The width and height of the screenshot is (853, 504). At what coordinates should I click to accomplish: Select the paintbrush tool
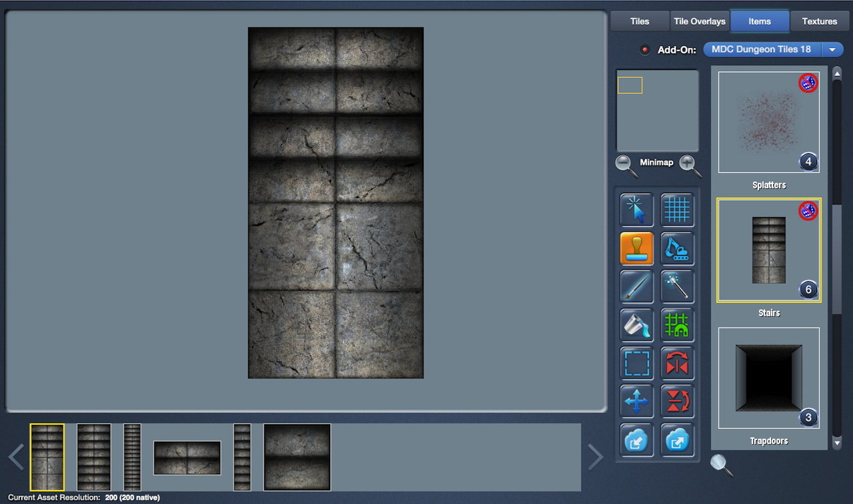pos(636,286)
